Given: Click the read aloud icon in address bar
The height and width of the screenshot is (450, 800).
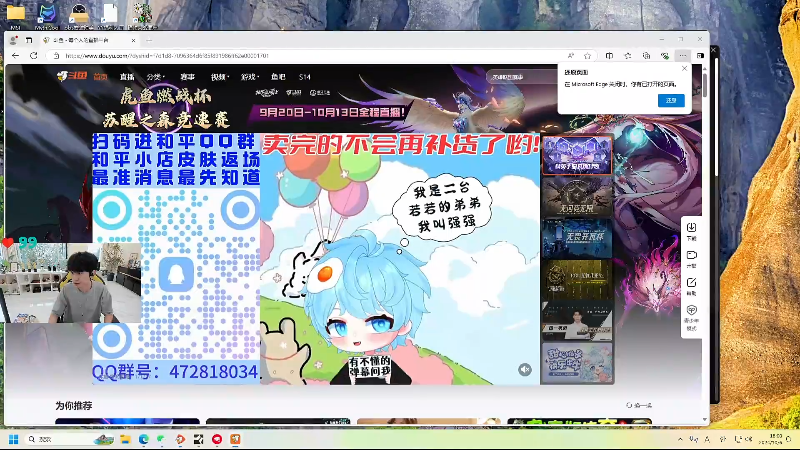Looking at the screenshot, I should click(x=570, y=56).
